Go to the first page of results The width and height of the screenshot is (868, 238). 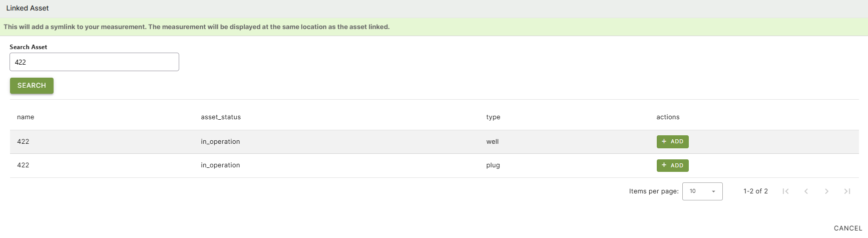tap(785, 191)
